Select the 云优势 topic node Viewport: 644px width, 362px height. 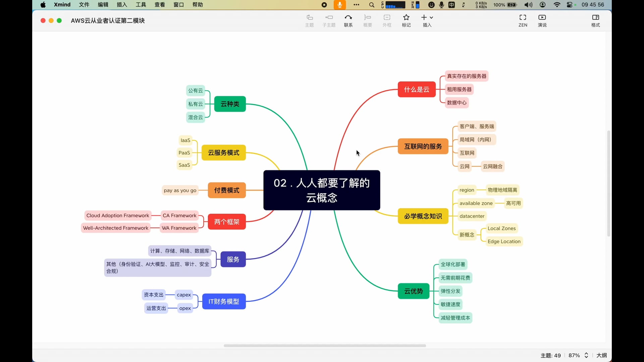click(413, 291)
